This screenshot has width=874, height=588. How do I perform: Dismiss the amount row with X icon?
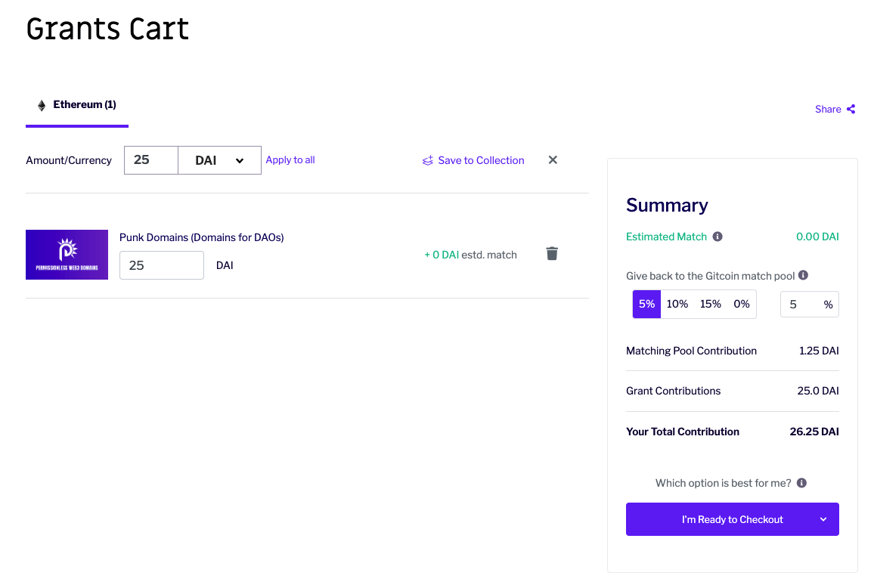[x=553, y=160]
